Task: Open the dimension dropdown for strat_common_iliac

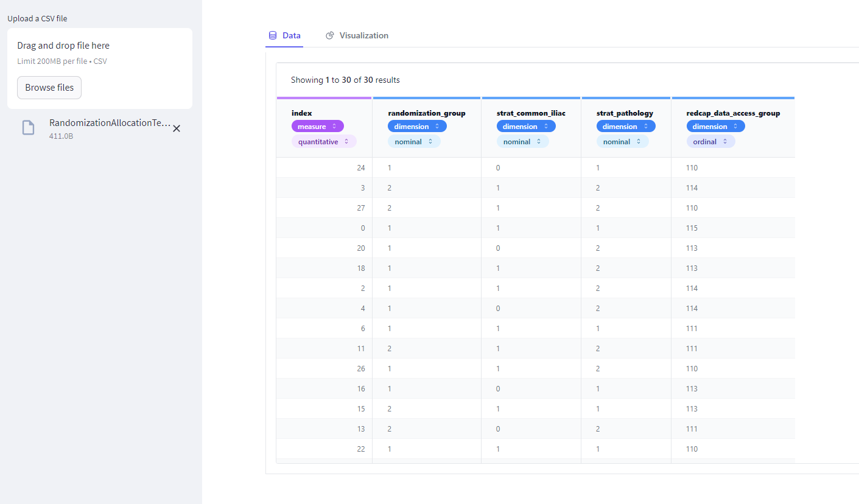Action: pyautogui.click(x=526, y=126)
